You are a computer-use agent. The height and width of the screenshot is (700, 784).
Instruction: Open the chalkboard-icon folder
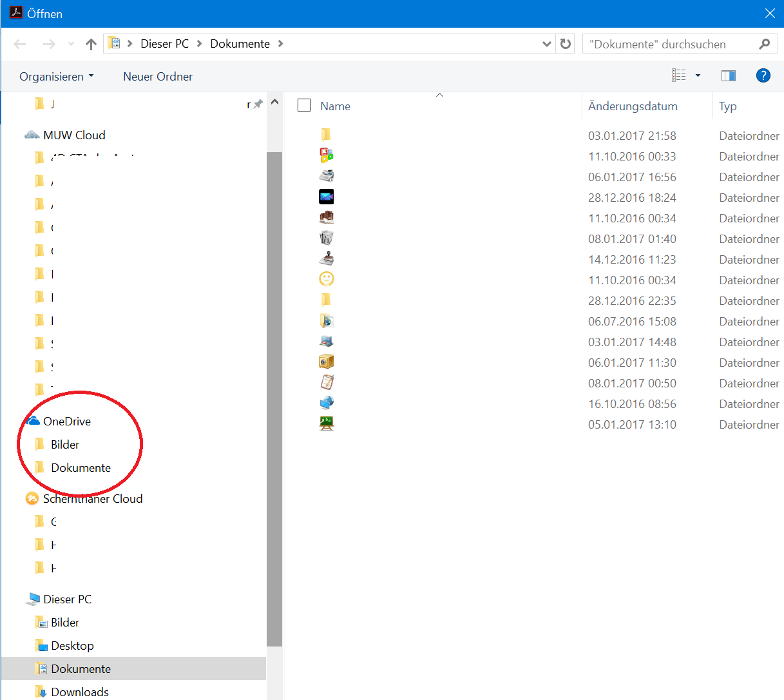click(326, 423)
